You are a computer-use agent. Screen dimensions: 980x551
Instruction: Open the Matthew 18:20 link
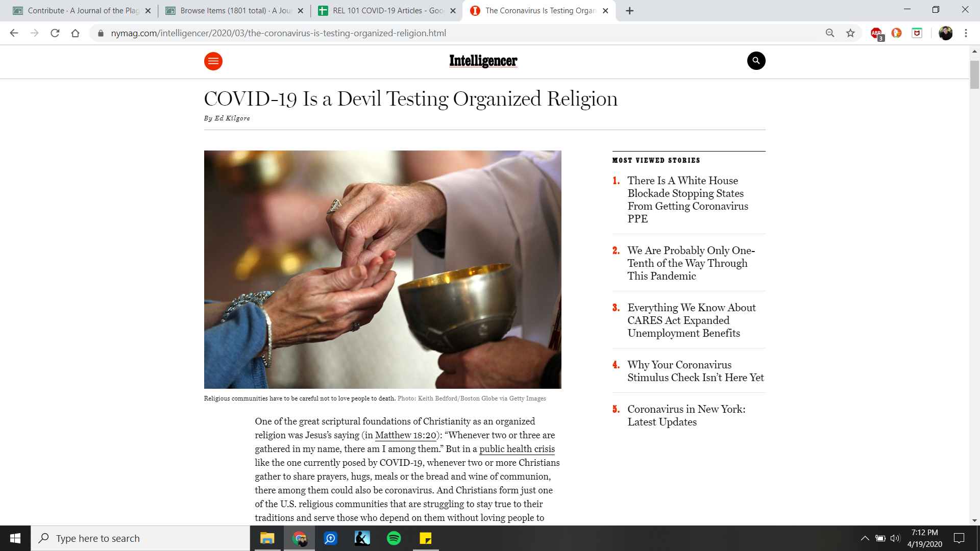coord(405,435)
